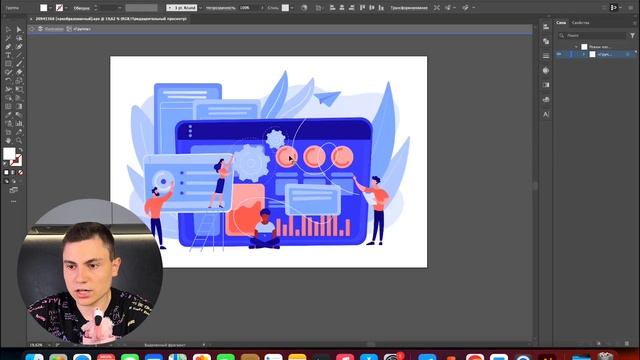This screenshot has height=360, width=640.
Task: Change screen mode at toolbox bottom
Action: pos(13,190)
